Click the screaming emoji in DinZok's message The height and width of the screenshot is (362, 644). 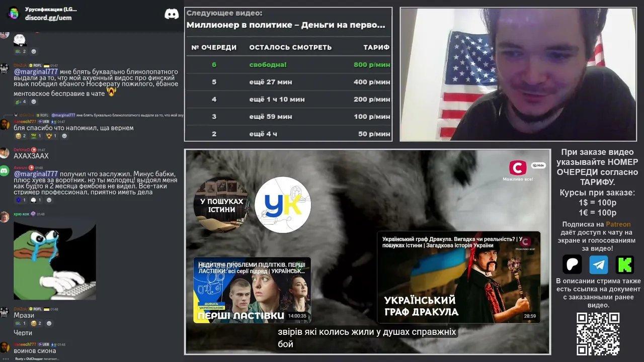111,92
